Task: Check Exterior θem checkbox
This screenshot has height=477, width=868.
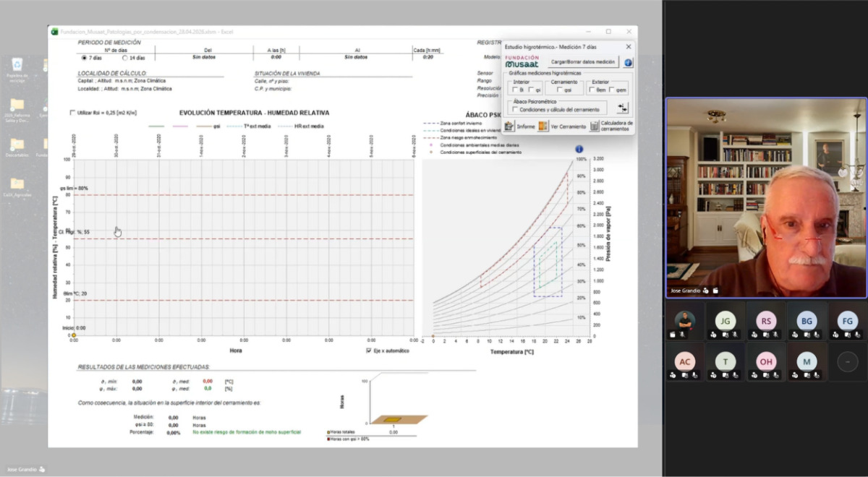Action: (592, 90)
